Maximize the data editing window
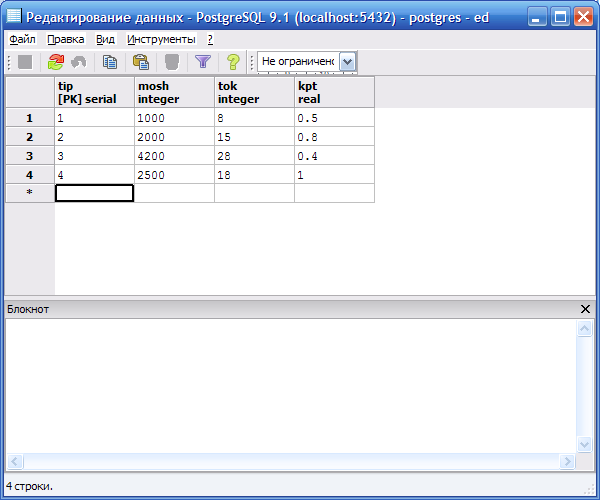Image resolution: width=600 pixels, height=500 pixels. pos(560,17)
